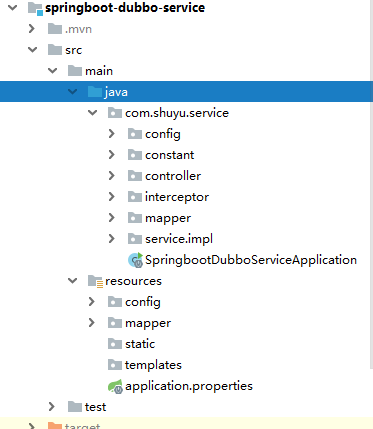Expand the .mvn folder arrow

[x=32, y=29]
